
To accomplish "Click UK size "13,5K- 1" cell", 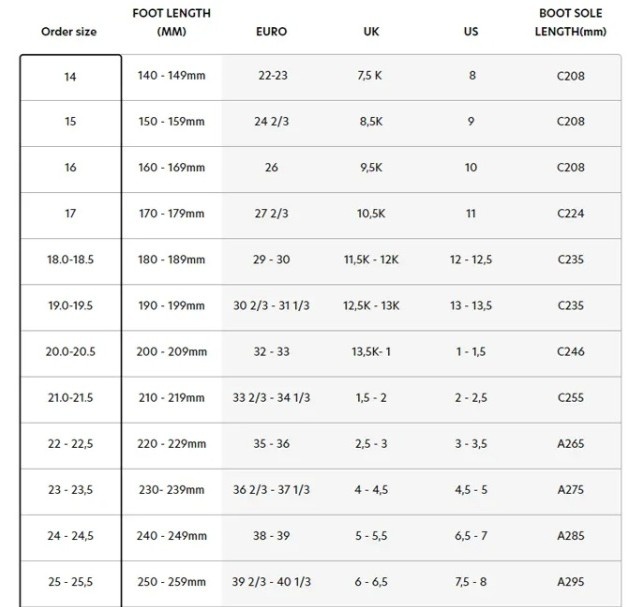I will pyautogui.click(x=371, y=352).
